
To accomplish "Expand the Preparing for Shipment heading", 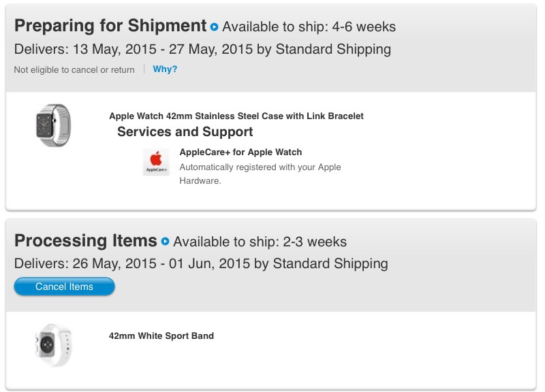I will [110, 26].
